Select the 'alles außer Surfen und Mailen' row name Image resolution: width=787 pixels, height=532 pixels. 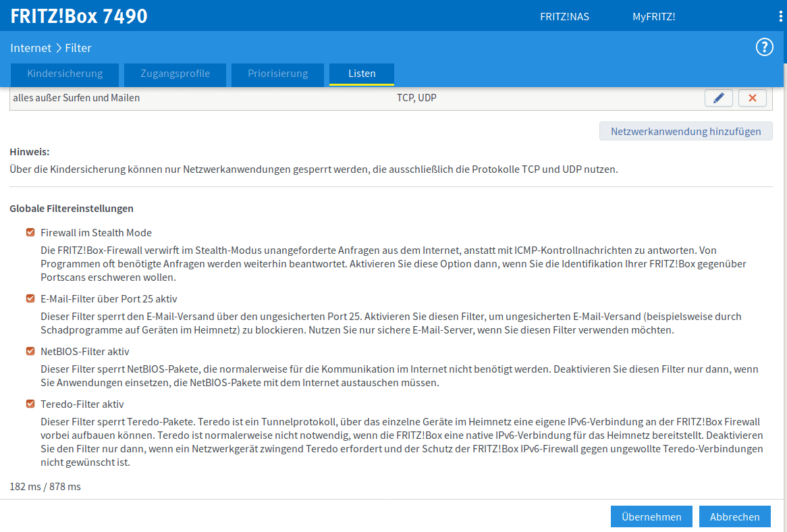(76, 98)
